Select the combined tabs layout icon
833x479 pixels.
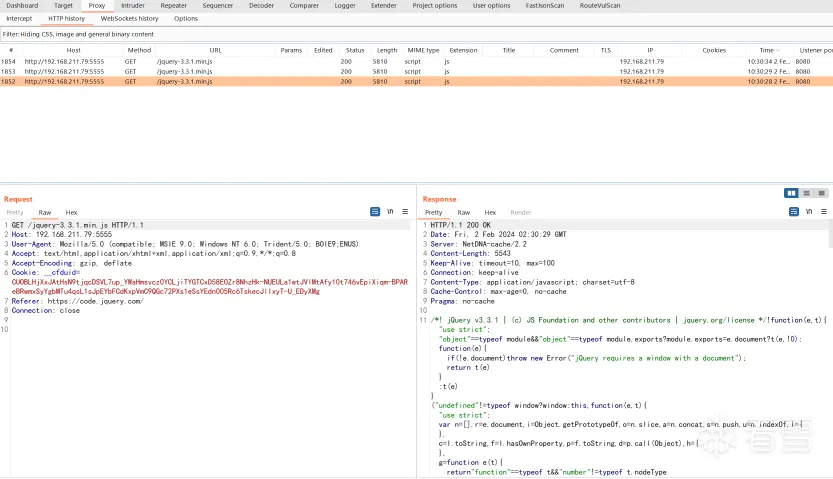[821, 193]
